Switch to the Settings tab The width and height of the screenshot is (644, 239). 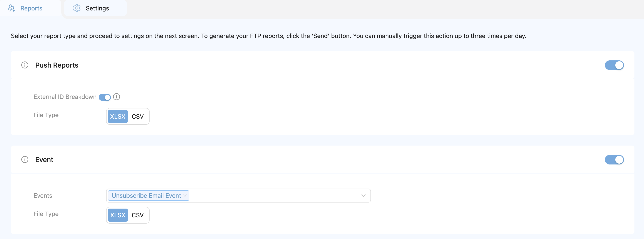97,8
